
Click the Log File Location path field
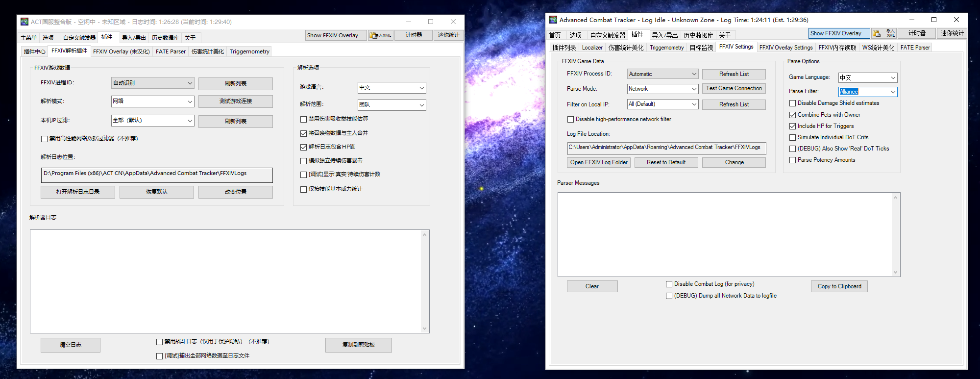coord(666,148)
